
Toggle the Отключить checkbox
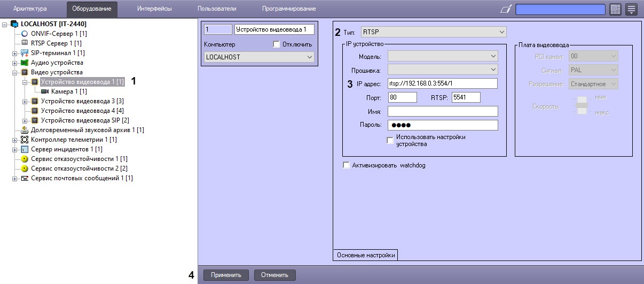pyautogui.click(x=276, y=44)
